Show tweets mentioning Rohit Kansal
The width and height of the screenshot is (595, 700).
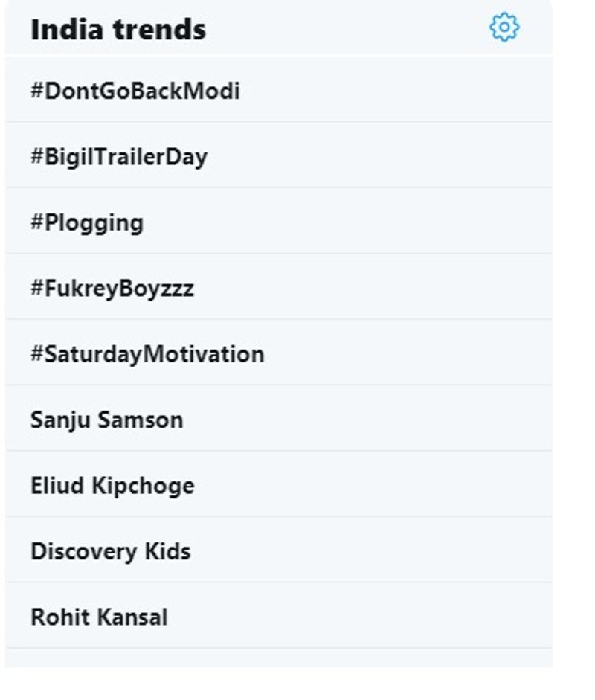pos(99,617)
